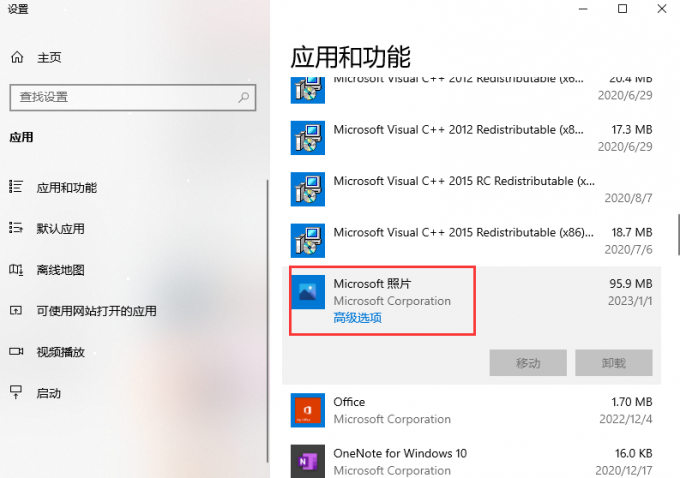
Task: Minimize the 设置 window
Action: (x=583, y=9)
